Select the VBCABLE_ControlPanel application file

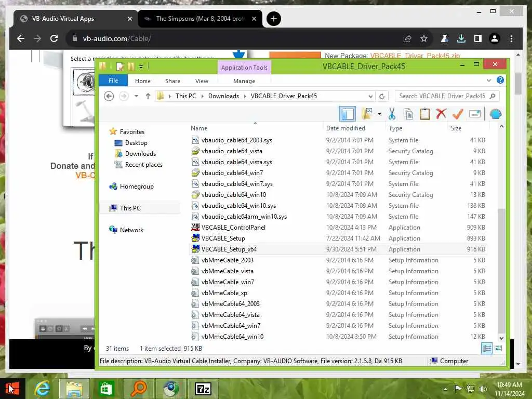point(233,228)
